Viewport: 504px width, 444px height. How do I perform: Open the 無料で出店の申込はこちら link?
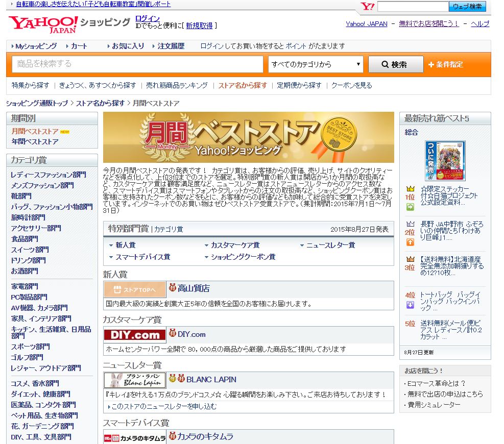[x=445, y=394]
